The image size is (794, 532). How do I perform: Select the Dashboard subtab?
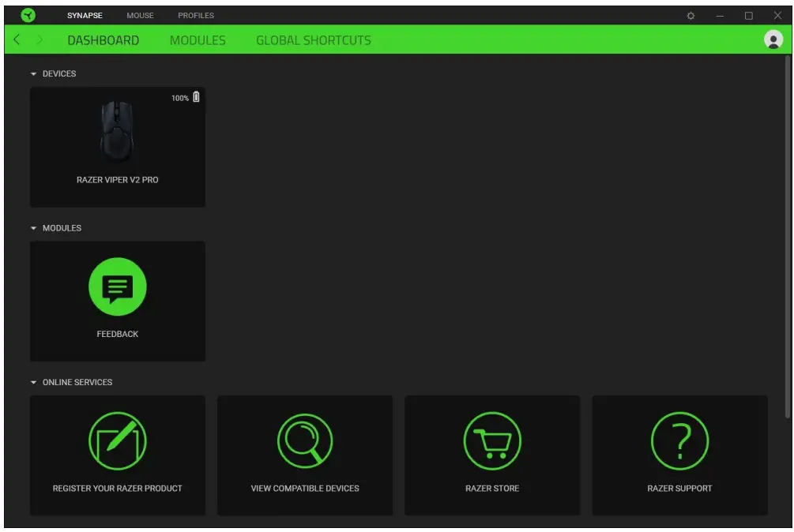click(x=103, y=40)
